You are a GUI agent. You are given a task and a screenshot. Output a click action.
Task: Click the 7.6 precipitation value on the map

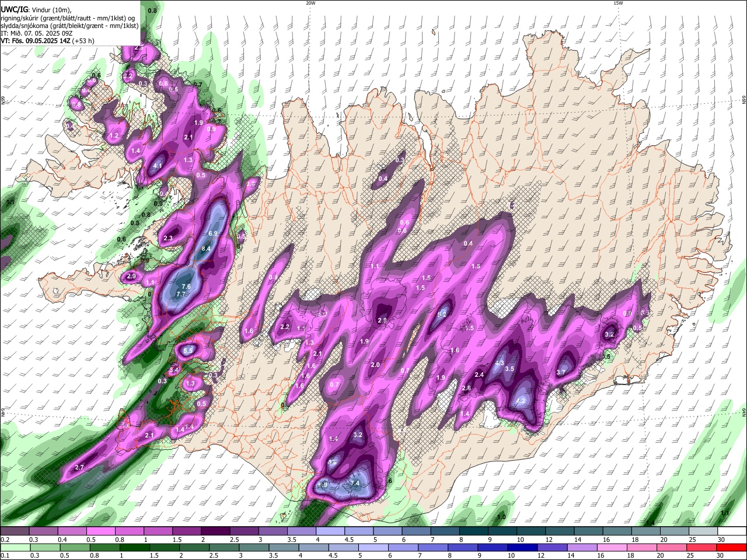pos(186,287)
